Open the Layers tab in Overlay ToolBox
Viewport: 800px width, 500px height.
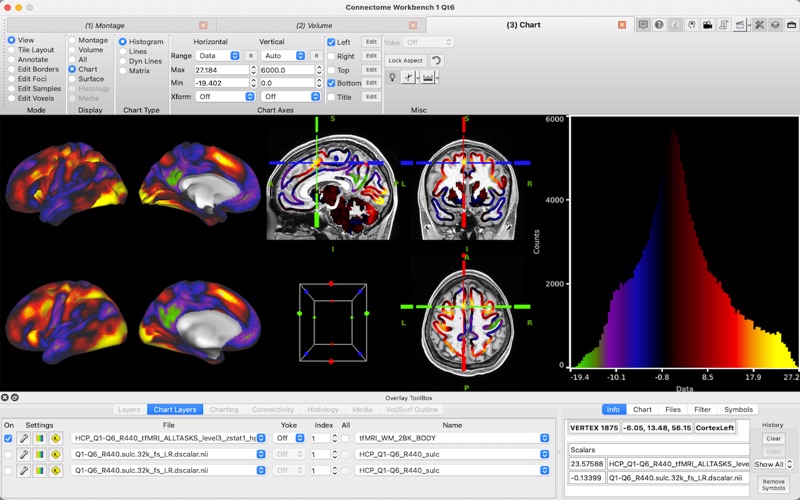pos(129,410)
